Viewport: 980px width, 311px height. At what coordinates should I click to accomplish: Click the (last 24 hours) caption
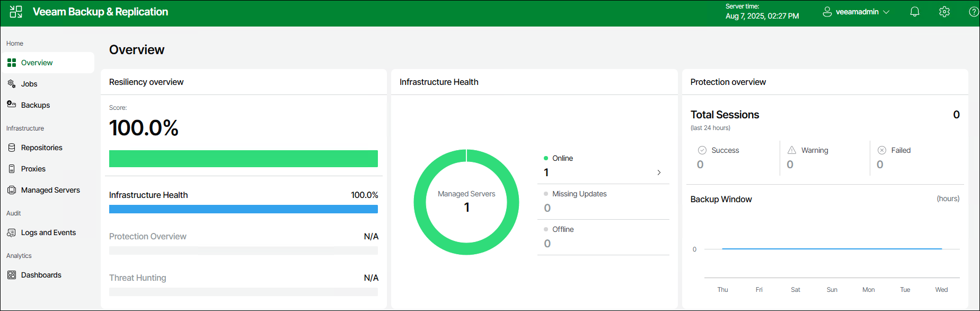pyautogui.click(x=710, y=128)
